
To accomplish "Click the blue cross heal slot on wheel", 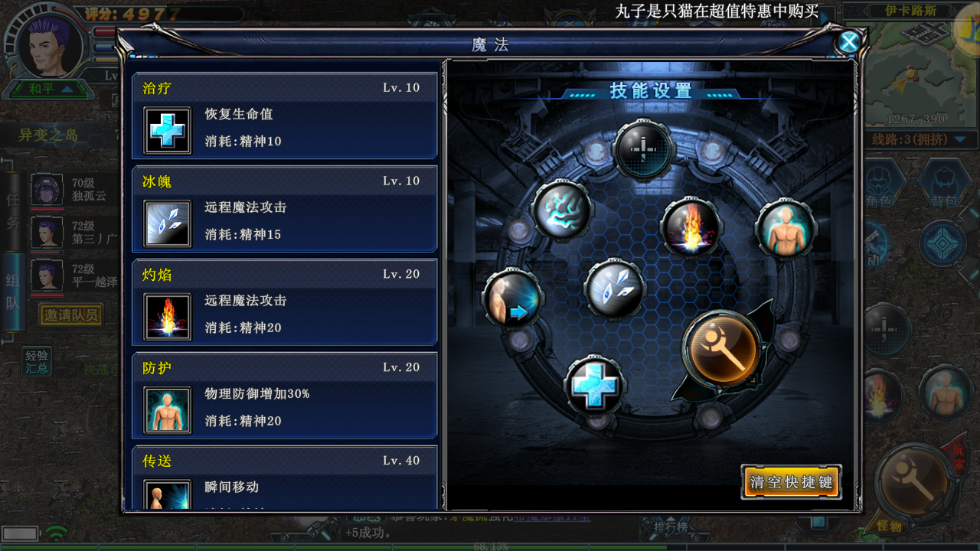I will [594, 385].
